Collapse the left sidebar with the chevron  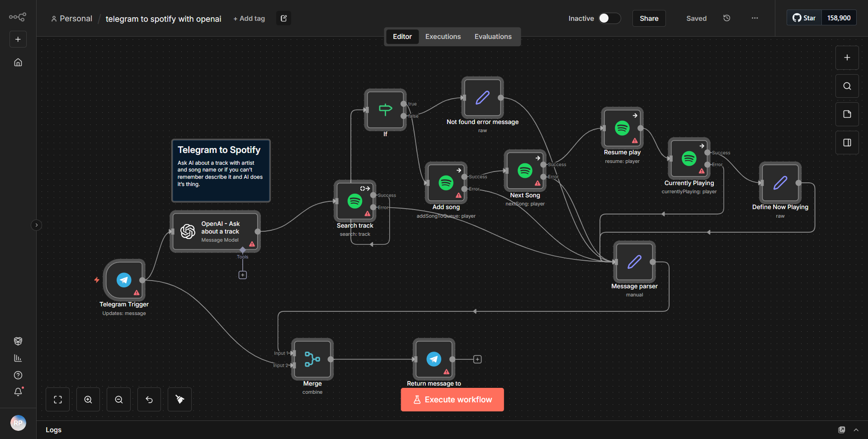36,225
